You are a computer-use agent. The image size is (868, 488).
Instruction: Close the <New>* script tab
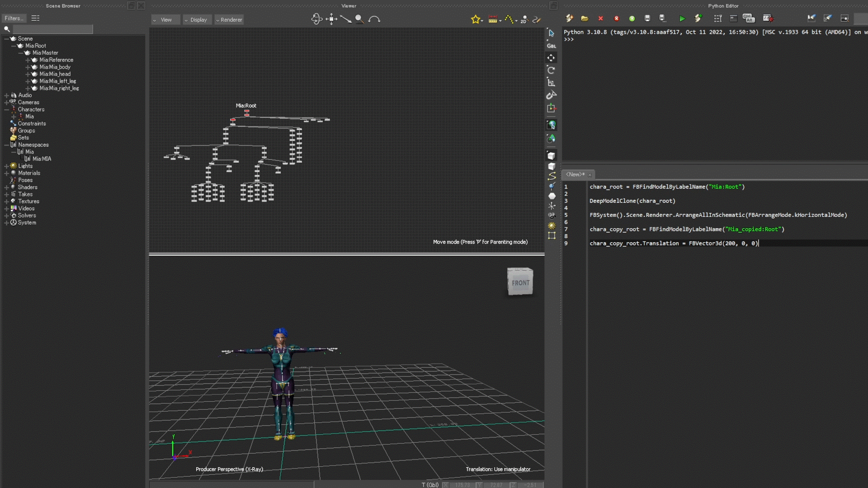coord(590,175)
